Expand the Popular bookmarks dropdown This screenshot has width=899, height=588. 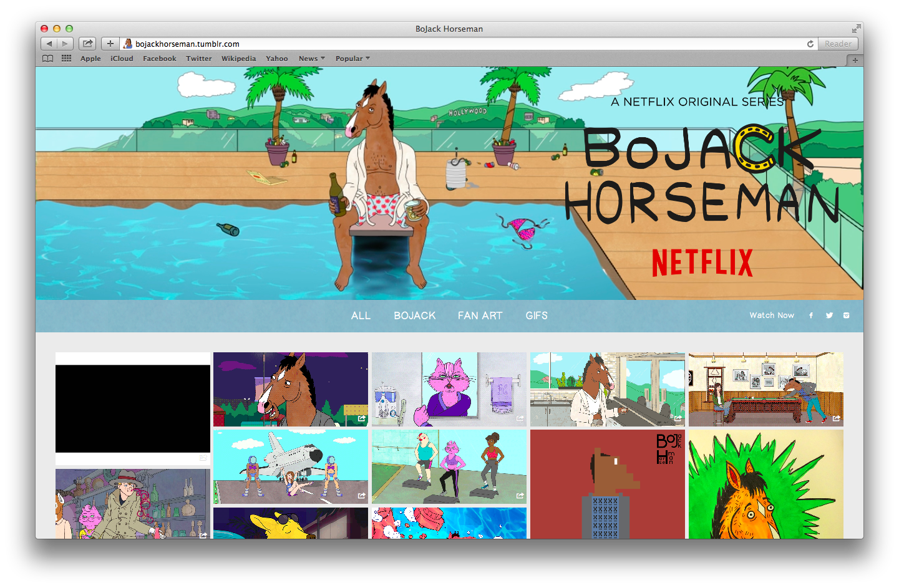[352, 59]
